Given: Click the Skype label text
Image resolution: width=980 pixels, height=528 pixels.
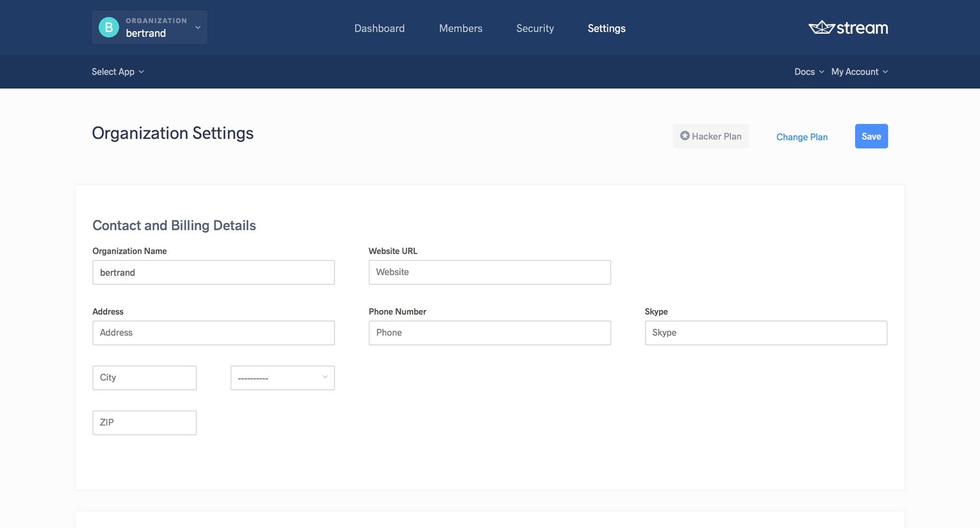Looking at the screenshot, I should pyautogui.click(x=656, y=311).
